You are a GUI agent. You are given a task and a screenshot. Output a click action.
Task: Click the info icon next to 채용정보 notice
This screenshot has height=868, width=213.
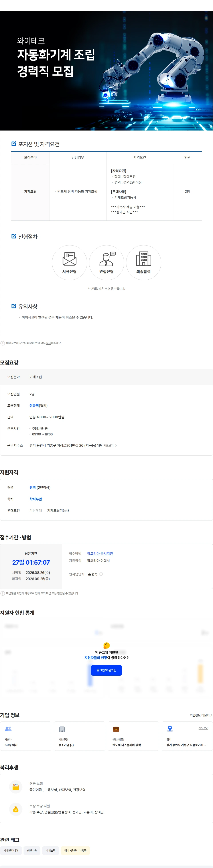pos(3,343)
